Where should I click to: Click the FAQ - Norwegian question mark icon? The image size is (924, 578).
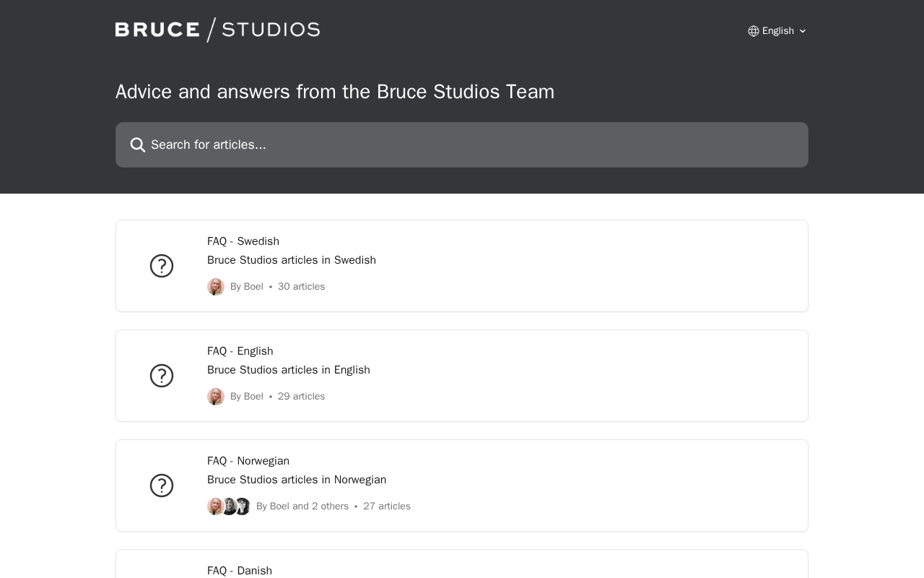pyautogui.click(x=162, y=486)
